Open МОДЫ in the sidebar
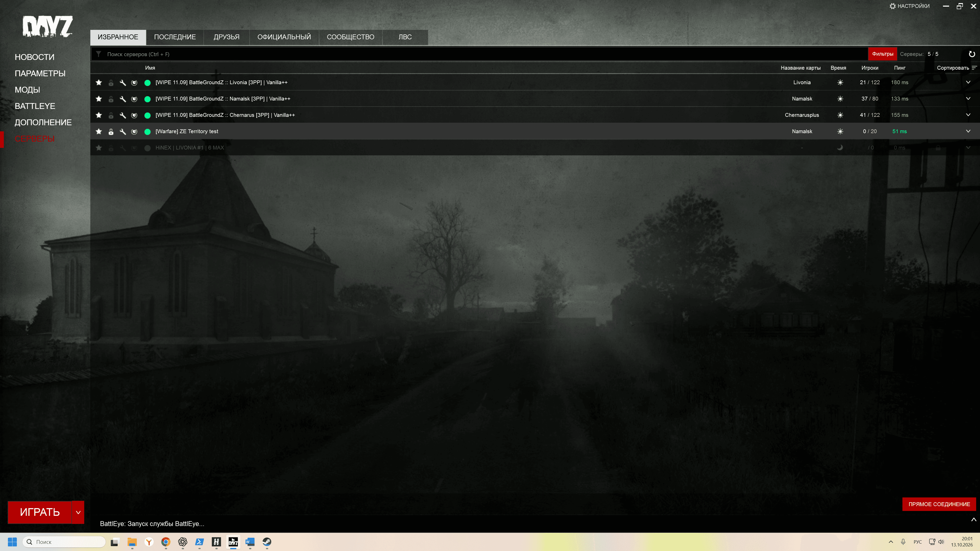Screen dimensions: 980x551 click(27, 90)
